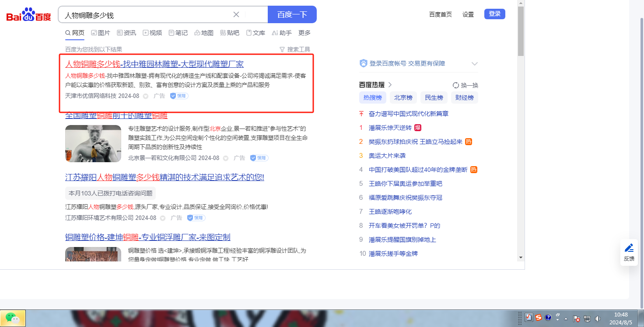This screenshot has height=327, width=644.
Task: Click the 登录 login button
Action: click(x=495, y=14)
